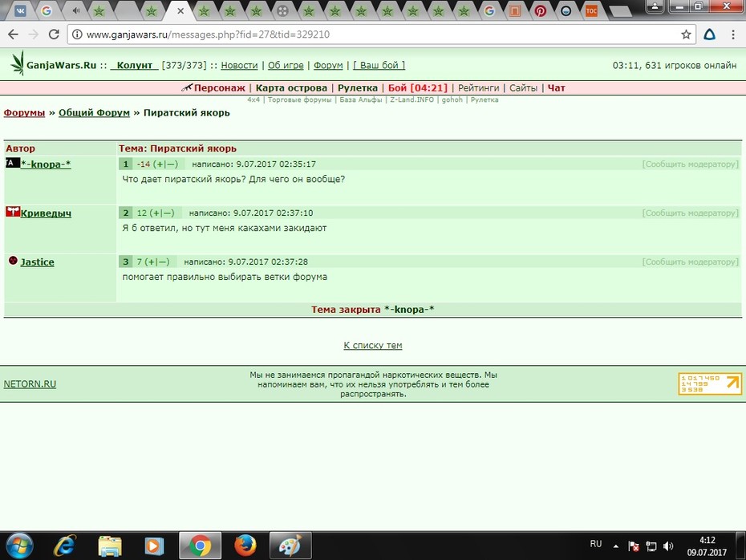
Task: Open Торговые форумы sublink
Action: click(300, 99)
